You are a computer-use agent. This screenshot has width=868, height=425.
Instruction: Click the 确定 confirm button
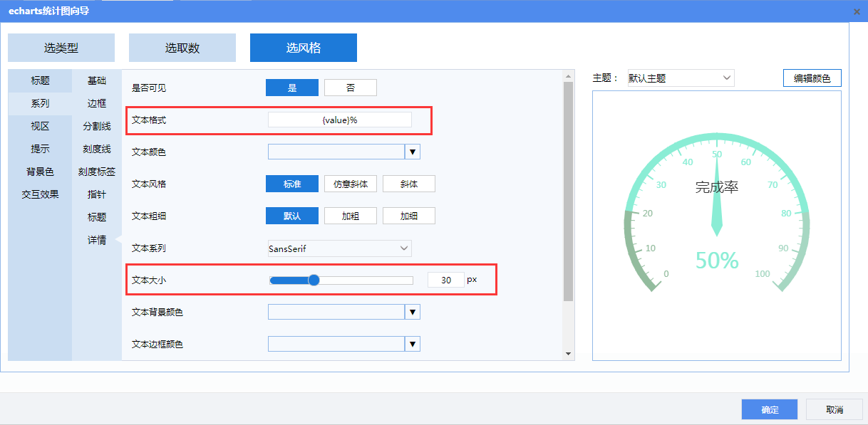click(770, 409)
